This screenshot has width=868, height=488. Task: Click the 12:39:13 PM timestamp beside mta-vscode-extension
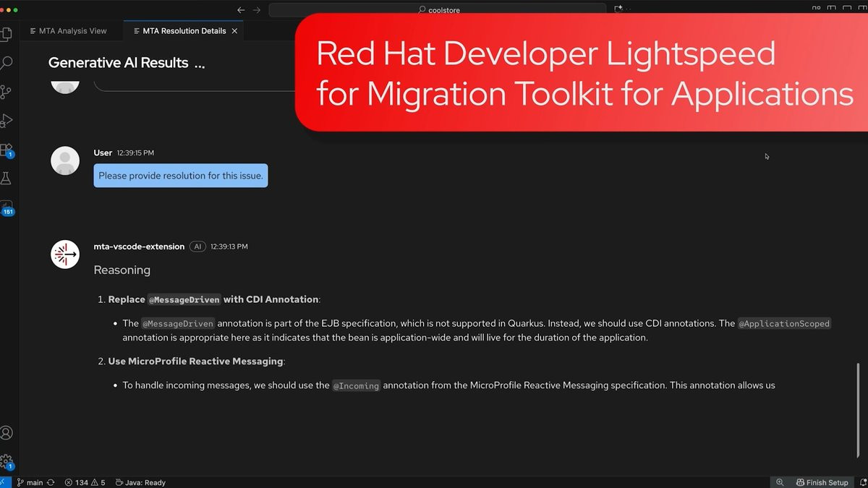(x=229, y=247)
